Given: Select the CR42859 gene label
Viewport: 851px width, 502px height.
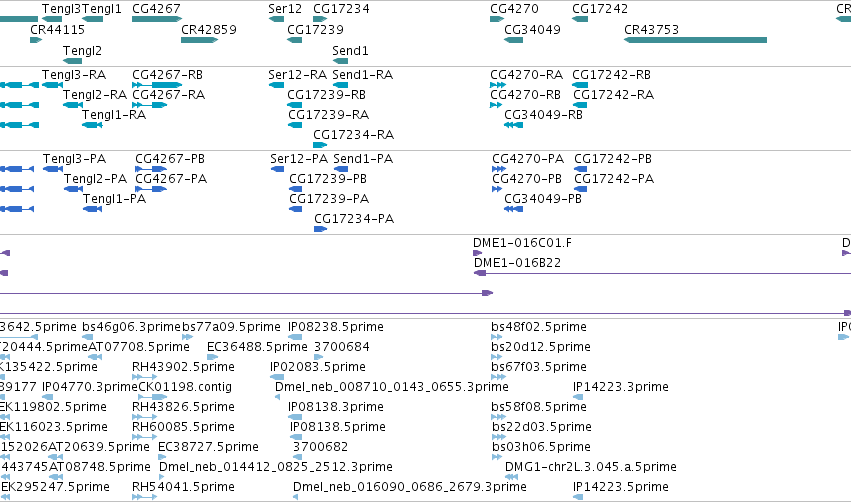Looking at the screenshot, I should [209, 30].
